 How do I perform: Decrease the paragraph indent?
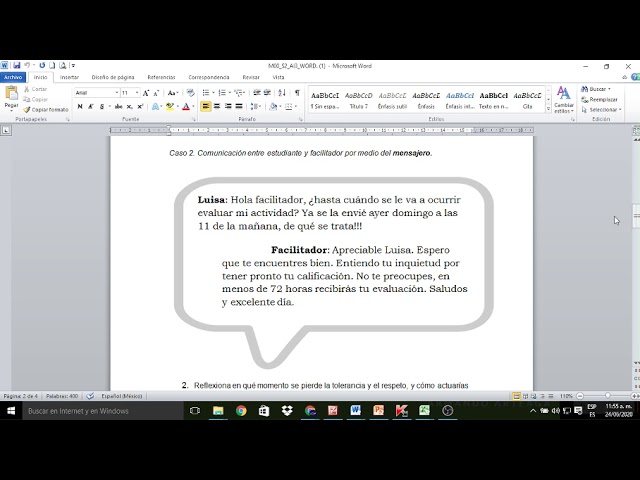coord(257,93)
